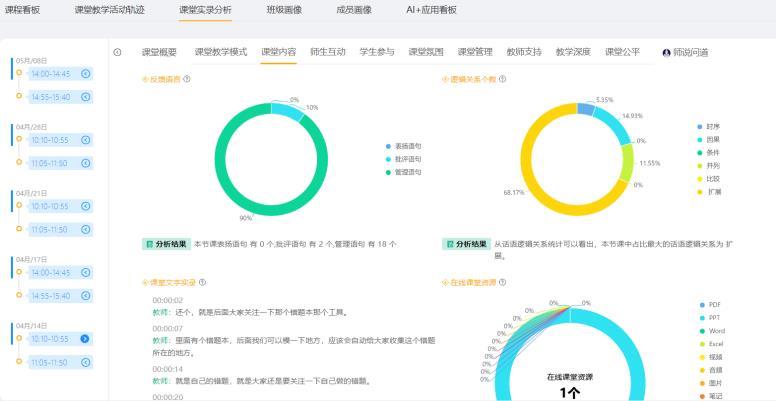Toggle 并列 legend item
The width and height of the screenshot is (776, 401).
pos(709,166)
